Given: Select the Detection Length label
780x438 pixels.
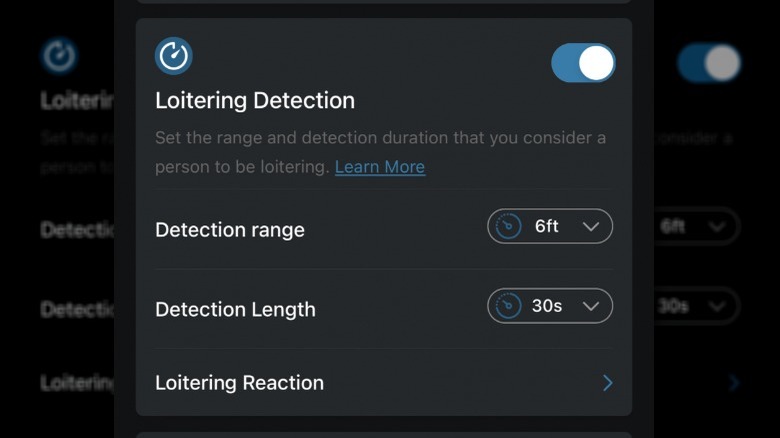Looking at the screenshot, I should click(x=235, y=310).
